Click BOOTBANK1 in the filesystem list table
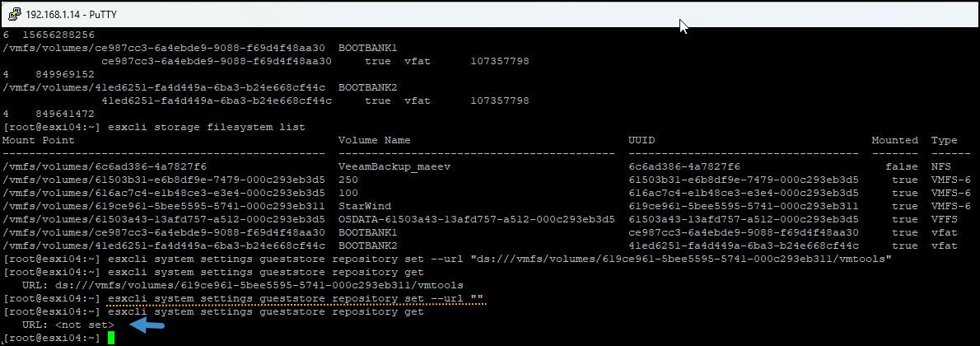 coord(368,232)
